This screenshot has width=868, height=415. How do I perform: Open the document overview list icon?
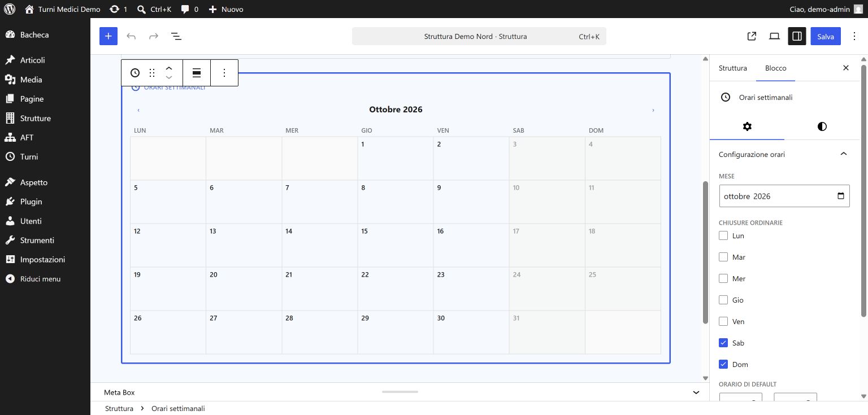pyautogui.click(x=176, y=36)
